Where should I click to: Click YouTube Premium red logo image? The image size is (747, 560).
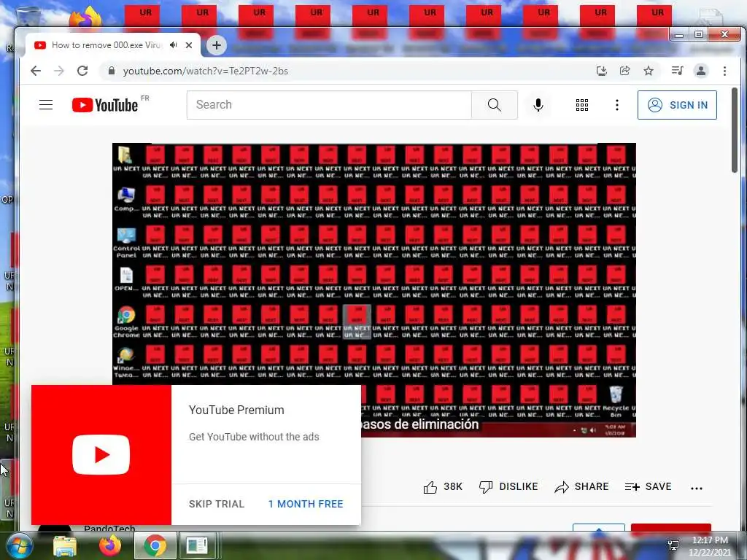point(101,455)
